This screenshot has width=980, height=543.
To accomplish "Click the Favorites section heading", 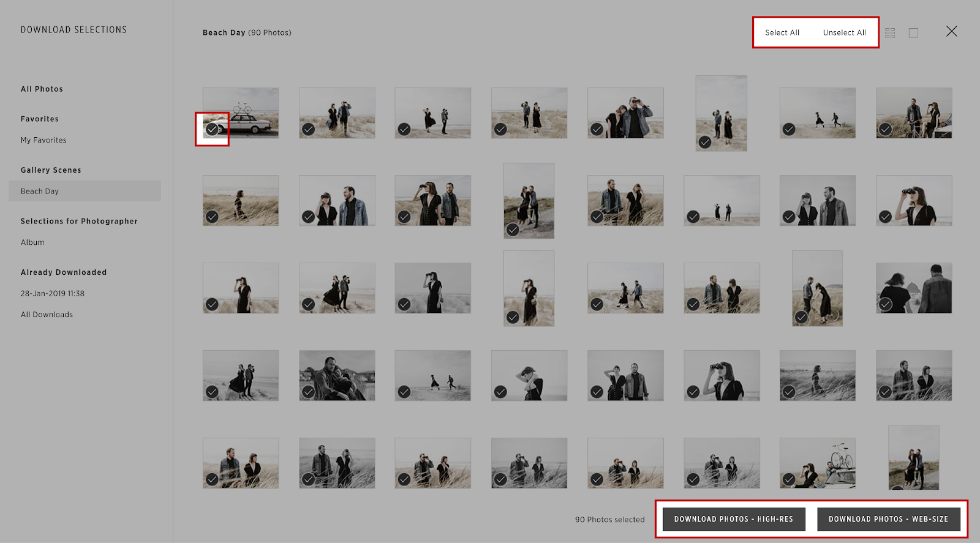I will pyautogui.click(x=40, y=119).
